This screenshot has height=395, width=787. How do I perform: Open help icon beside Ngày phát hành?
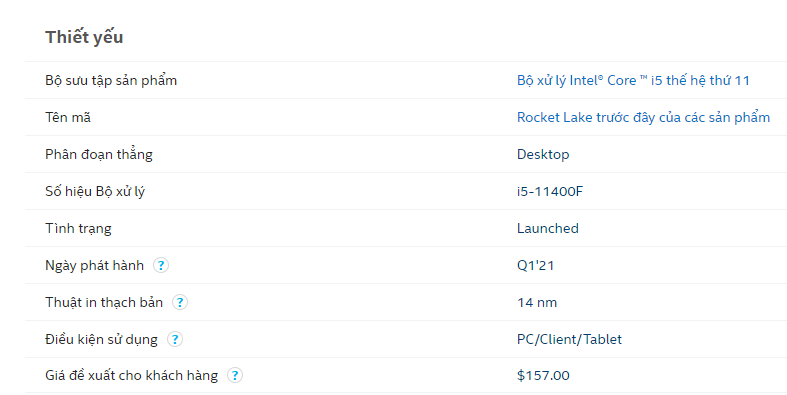tap(161, 265)
